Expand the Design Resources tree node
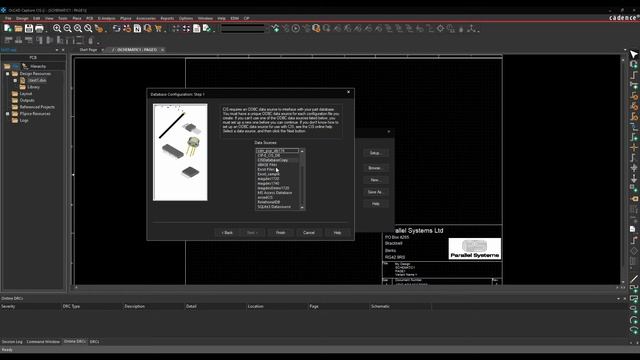The width and height of the screenshot is (640, 360). [7, 74]
